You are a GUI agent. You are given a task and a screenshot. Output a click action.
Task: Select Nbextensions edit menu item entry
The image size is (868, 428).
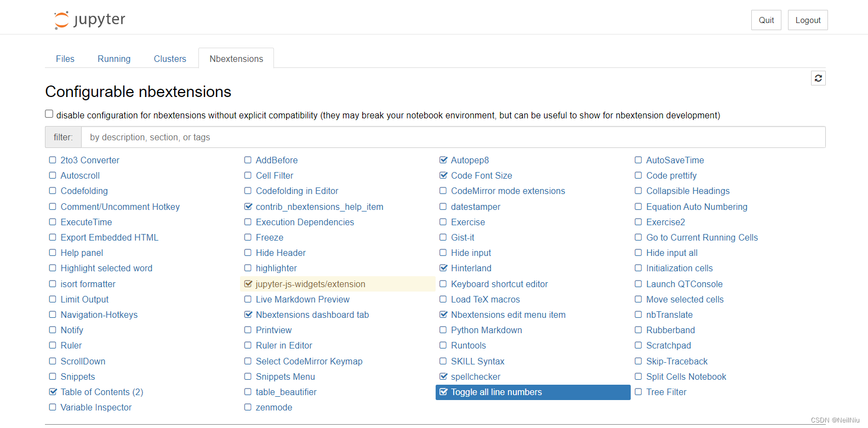pos(508,315)
